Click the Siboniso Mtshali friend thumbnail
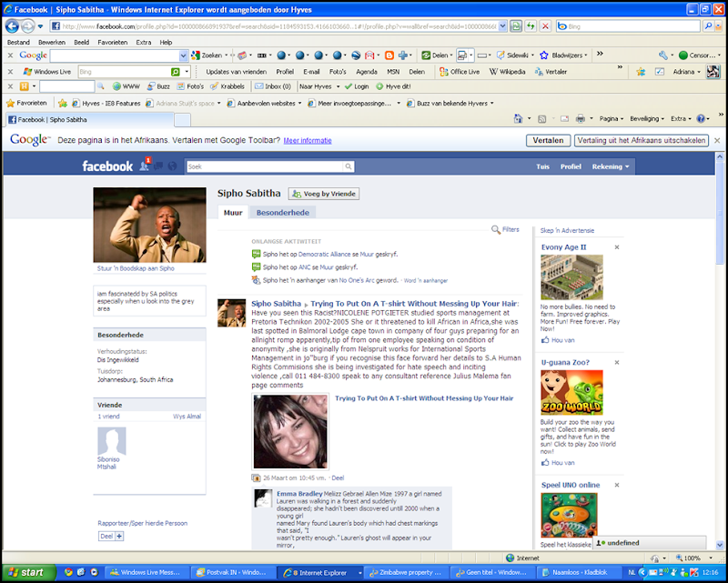 coord(111,441)
